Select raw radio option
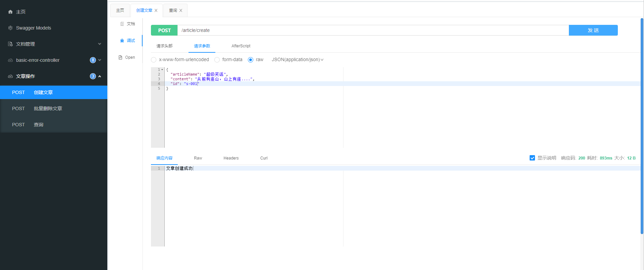 [x=251, y=60]
